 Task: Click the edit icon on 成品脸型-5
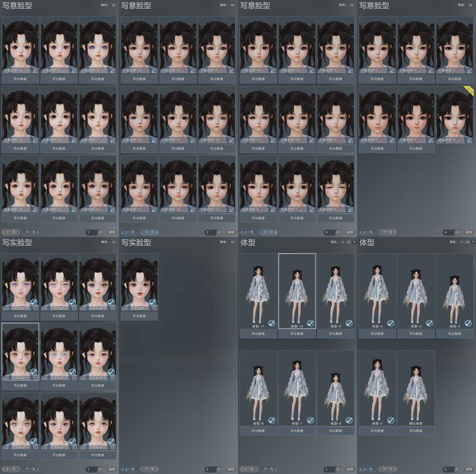470,140
